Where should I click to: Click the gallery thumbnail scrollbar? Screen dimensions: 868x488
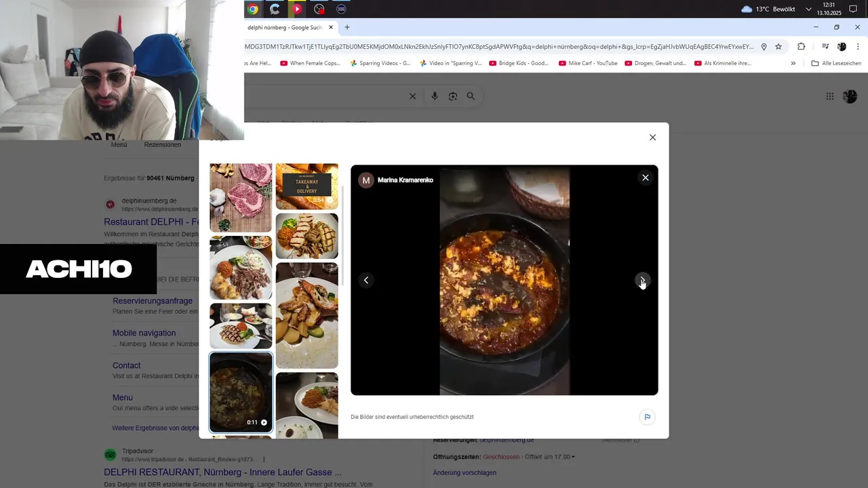342,236
